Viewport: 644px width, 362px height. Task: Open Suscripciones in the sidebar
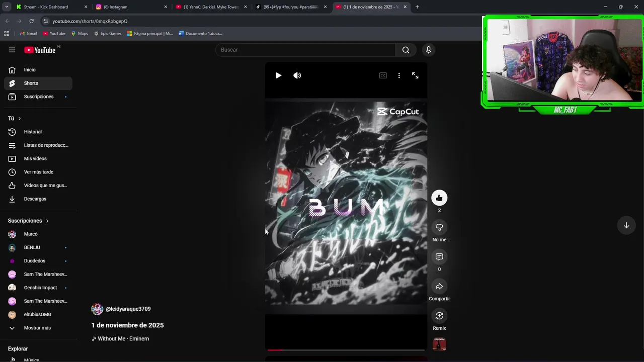pyautogui.click(x=38, y=97)
